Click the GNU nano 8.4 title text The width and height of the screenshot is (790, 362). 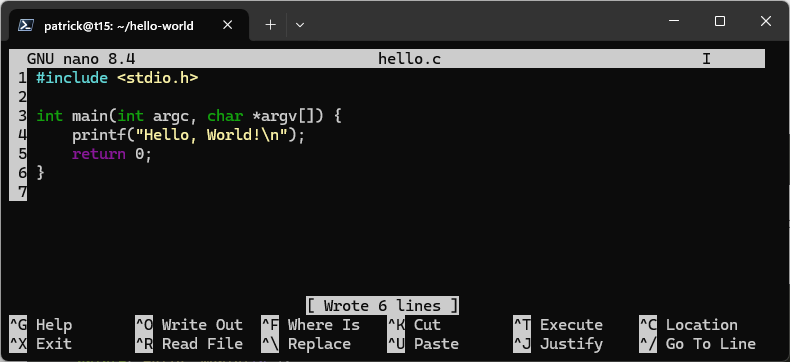click(81, 59)
